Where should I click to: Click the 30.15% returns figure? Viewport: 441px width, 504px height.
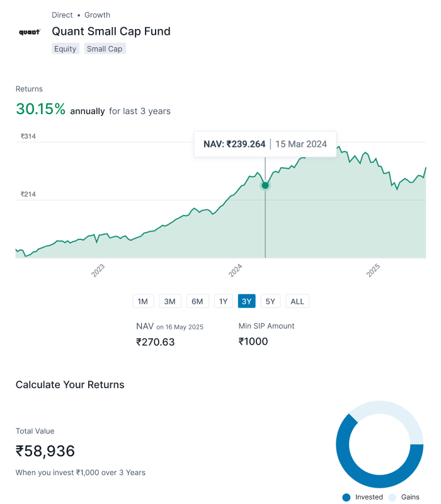click(41, 109)
